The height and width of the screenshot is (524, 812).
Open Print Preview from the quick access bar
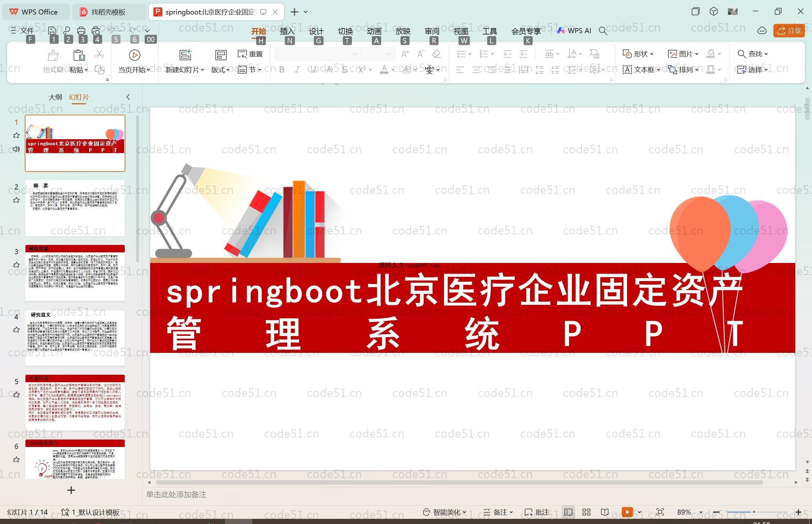click(x=96, y=31)
